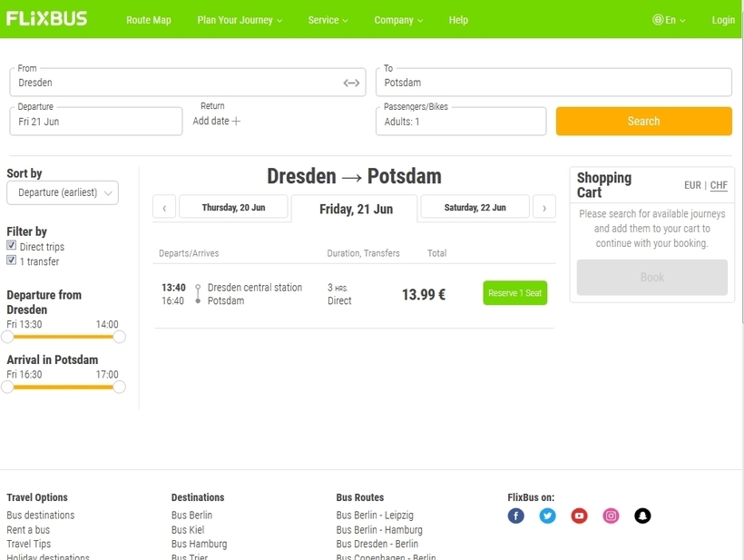Click the orange Search button
The height and width of the screenshot is (560, 744).
tap(644, 121)
